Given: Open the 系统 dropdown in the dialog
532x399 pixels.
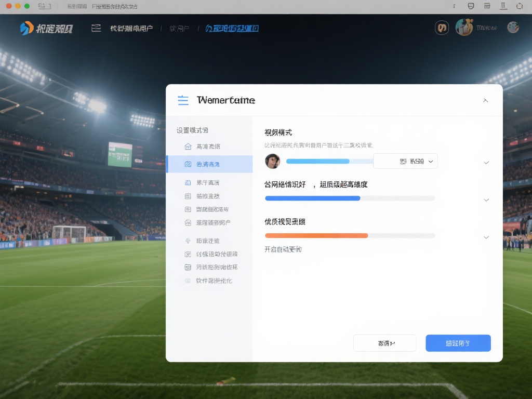Looking at the screenshot, I should click(x=405, y=161).
